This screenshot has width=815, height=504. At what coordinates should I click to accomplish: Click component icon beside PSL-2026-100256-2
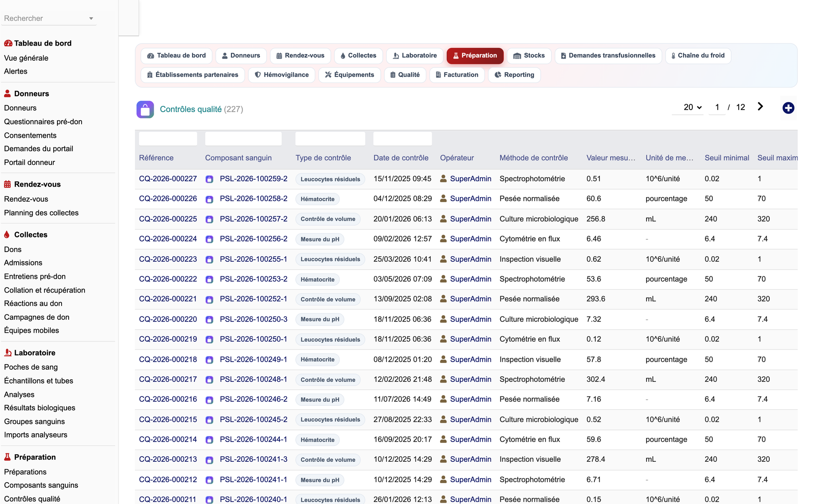point(209,239)
